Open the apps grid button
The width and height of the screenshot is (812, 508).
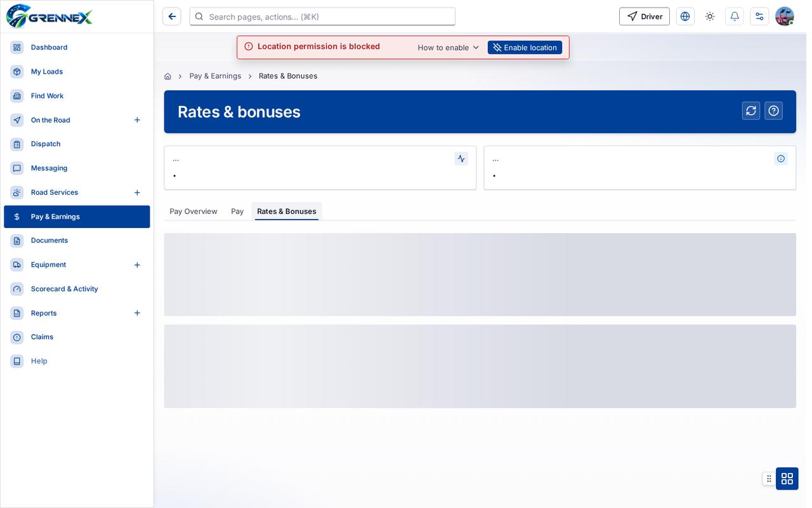[x=787, y=479]
